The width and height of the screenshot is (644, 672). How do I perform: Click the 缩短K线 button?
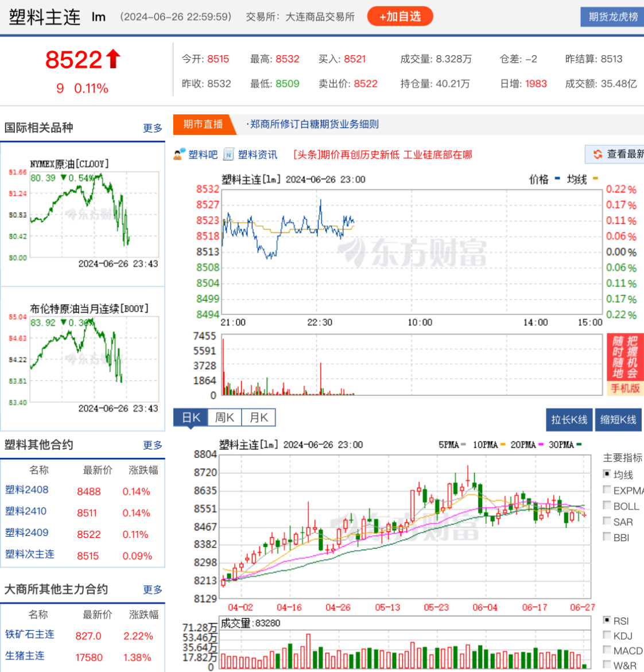point(618,419)
